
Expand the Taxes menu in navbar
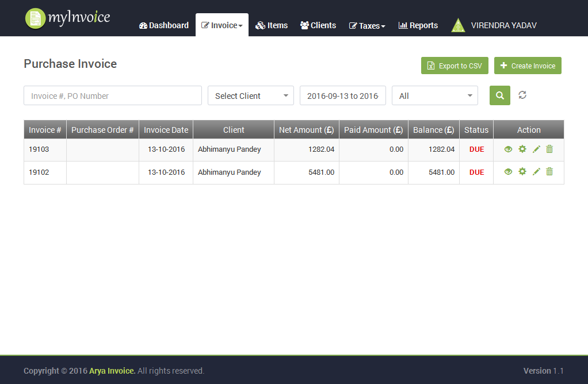click(x=367, y=26)
